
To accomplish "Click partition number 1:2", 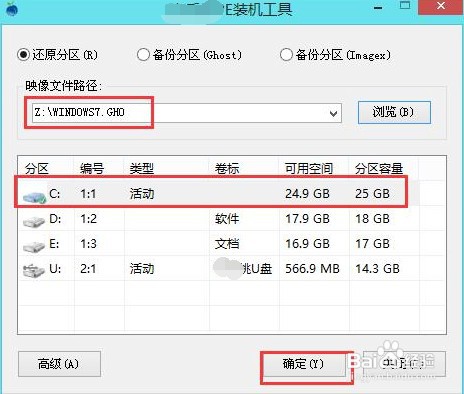I will (88, 219).
